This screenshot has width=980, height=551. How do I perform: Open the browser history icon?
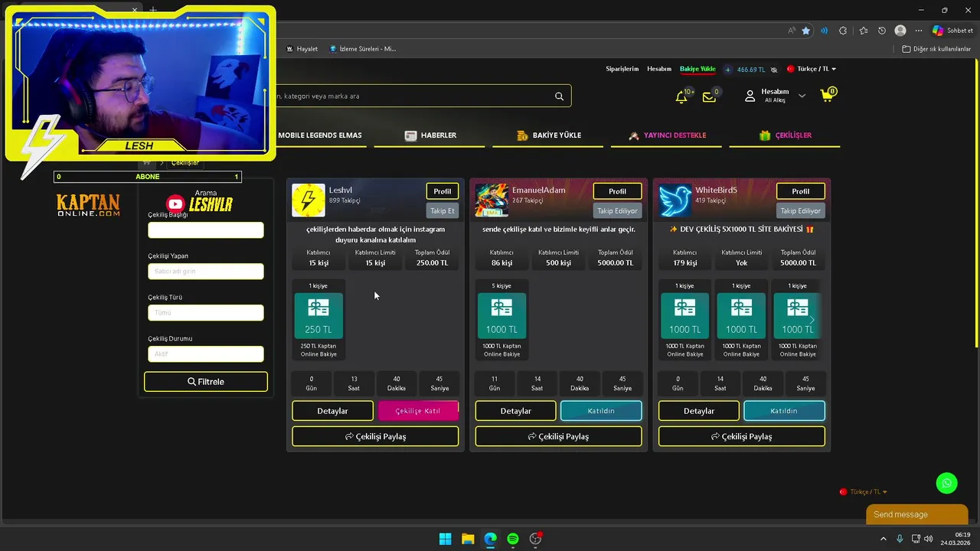(882, 31)
